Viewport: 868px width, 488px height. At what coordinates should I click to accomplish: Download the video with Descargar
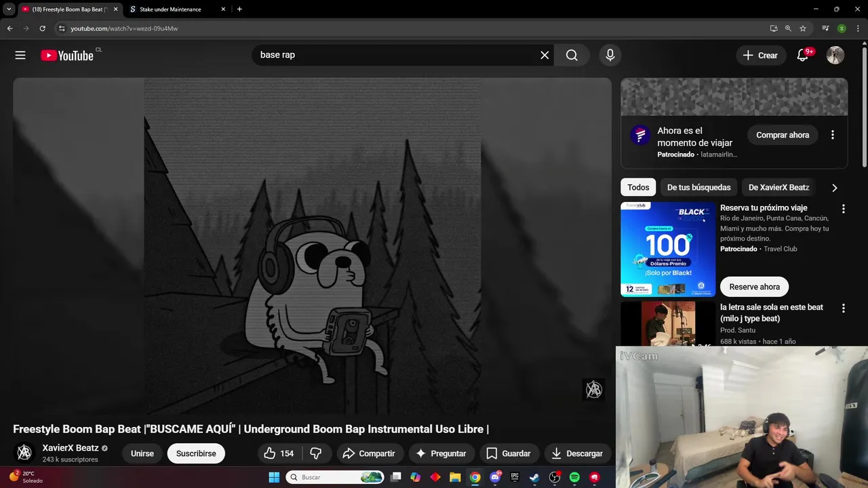point(577,453)
